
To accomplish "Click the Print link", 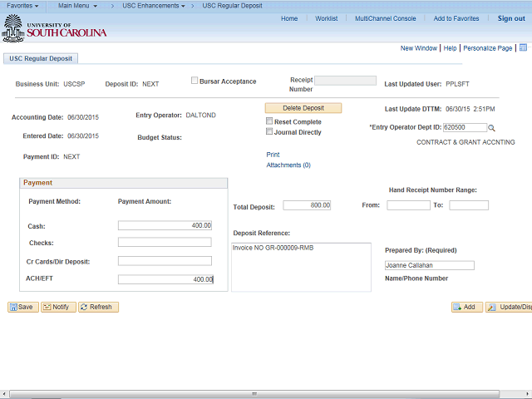I will [273, 155].
